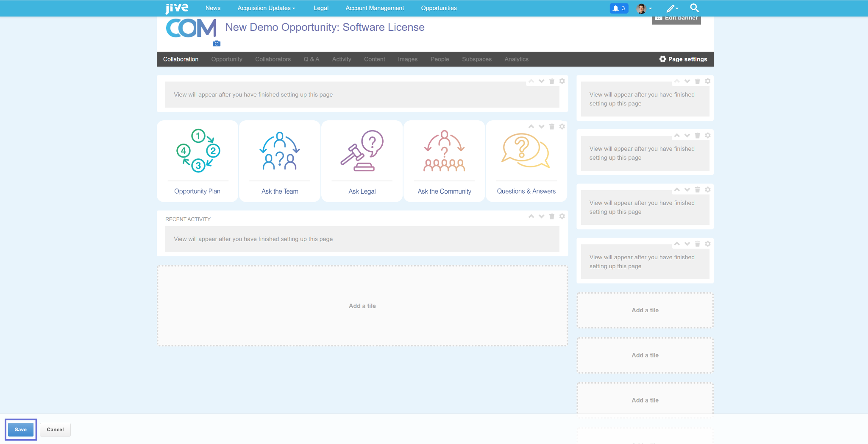This screenshot has height=444, width=868.
Task: Open Opportunities in the top navbar
Action: pyautogui.click(x=439, y=8)
